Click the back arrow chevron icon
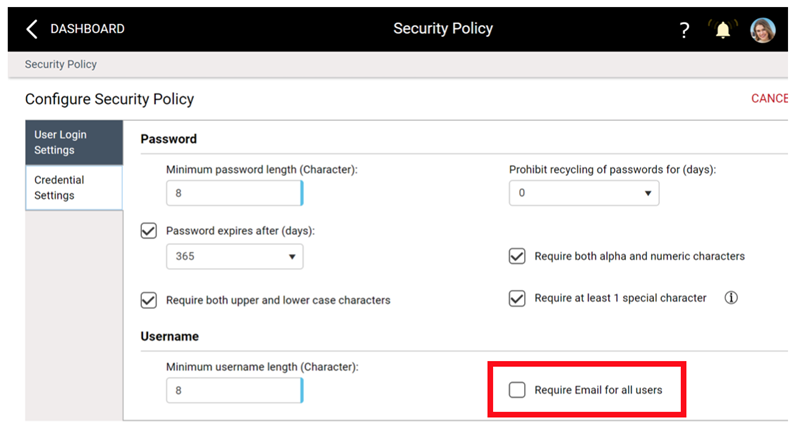The image size is (800, 433). 32,29
